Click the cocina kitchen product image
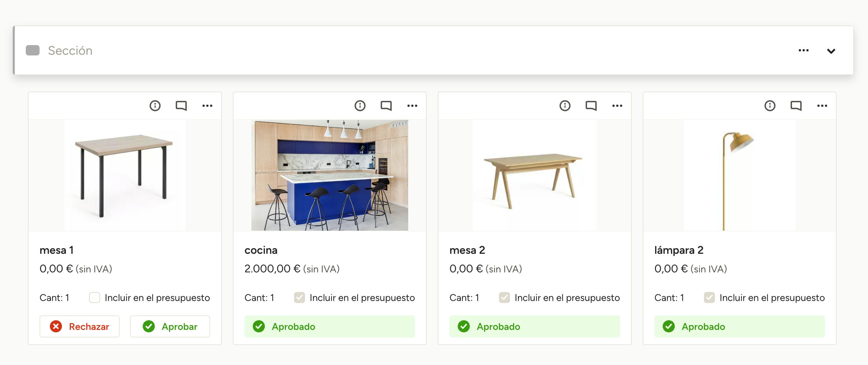The width and height of the screenshot is (868, 365). pos(330,175)
